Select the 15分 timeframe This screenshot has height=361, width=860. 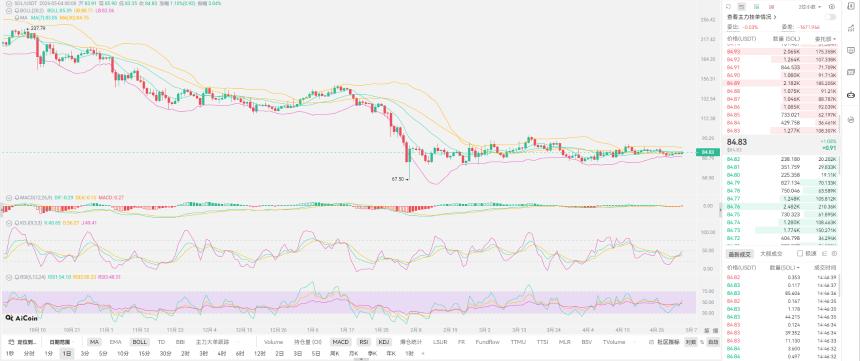coord(144,353)
